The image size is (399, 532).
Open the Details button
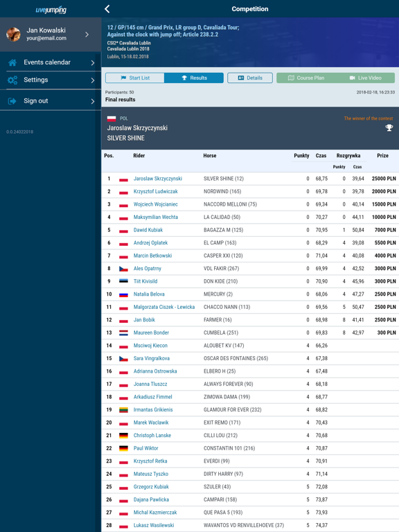point(250,78)
